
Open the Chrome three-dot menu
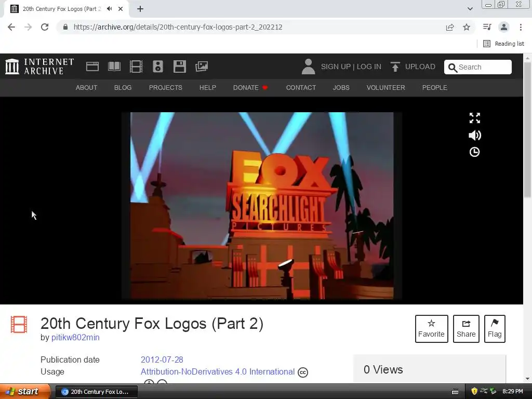tap(521, 27)
